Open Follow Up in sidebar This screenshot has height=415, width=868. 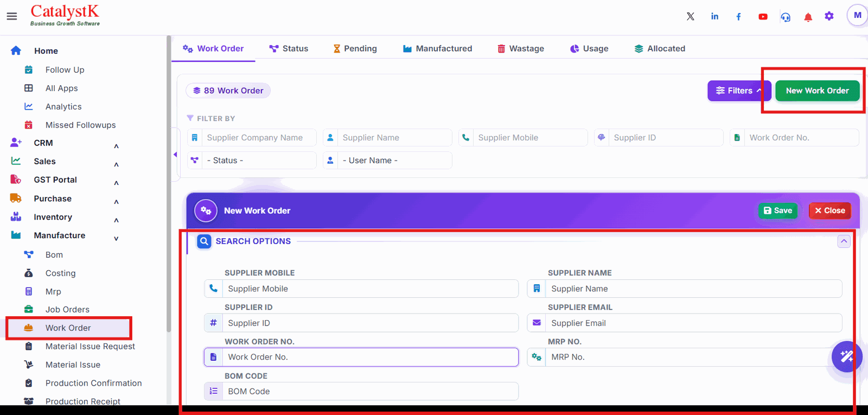tap(65, 69)
